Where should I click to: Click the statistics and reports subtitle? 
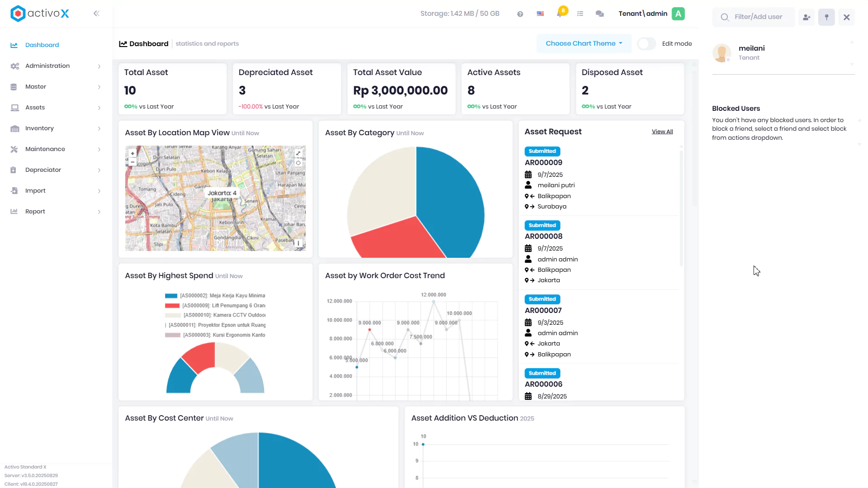(207, 44)
